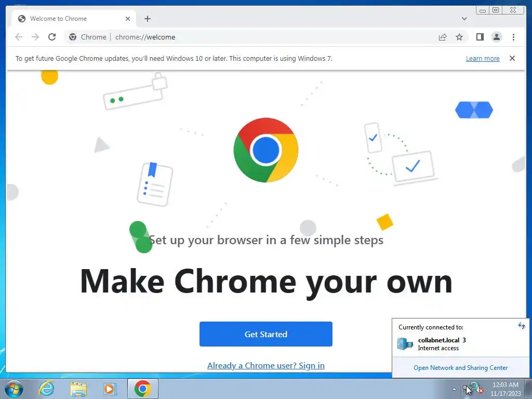Select the Welcome to Chrome tab
Screen dimensions: 532x399
coord(74,19)
